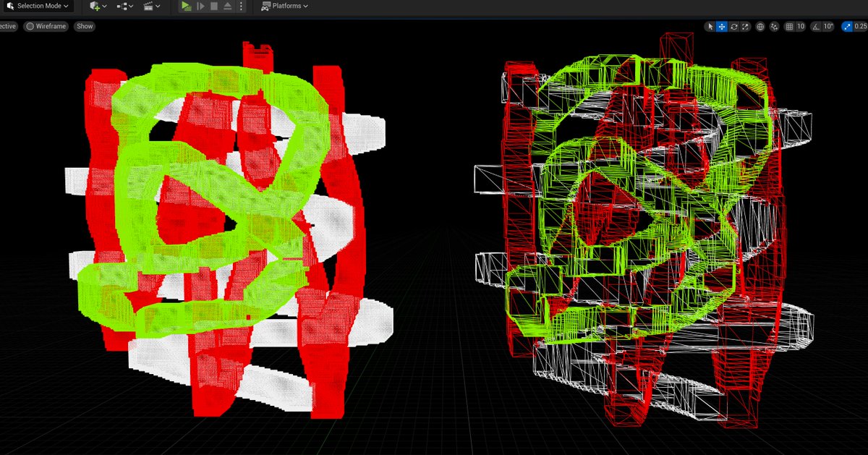The width and height of the screenshot is (868, 455).
Task: Open the Cinematics clapperboard menu
Action: [x=147, y=6]
